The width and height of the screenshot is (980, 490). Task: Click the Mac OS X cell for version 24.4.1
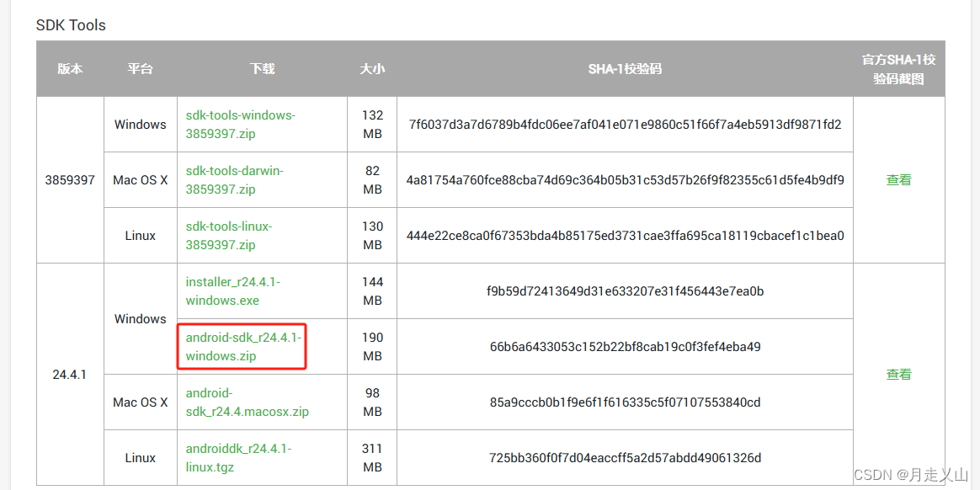point(141,402)
